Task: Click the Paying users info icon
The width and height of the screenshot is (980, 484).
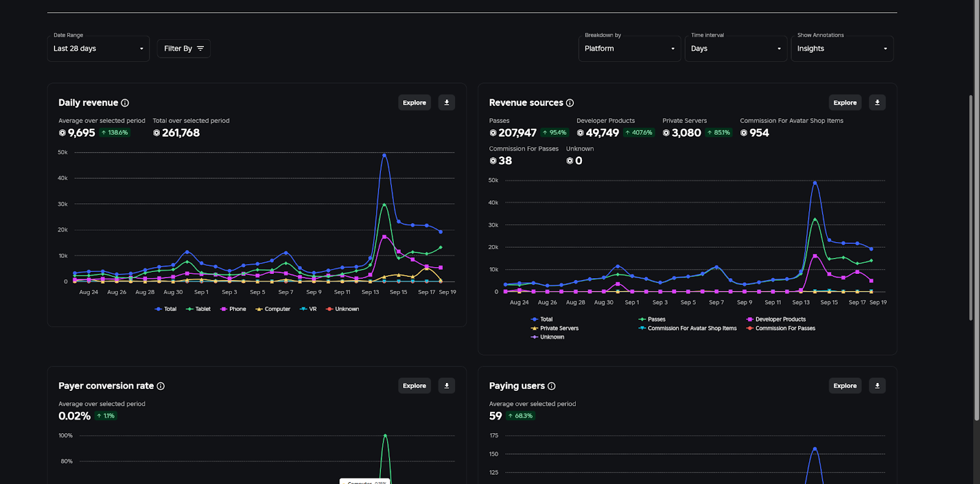Action: click(x=551, y=386)
